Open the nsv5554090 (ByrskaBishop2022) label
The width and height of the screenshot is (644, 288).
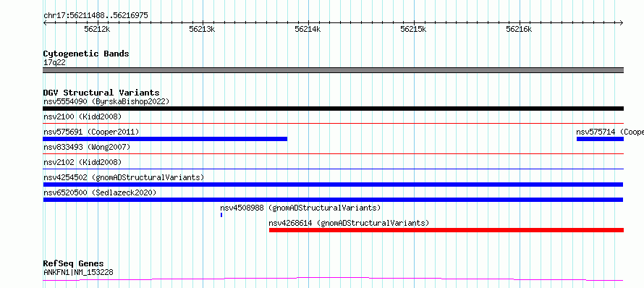pos(106,101)
